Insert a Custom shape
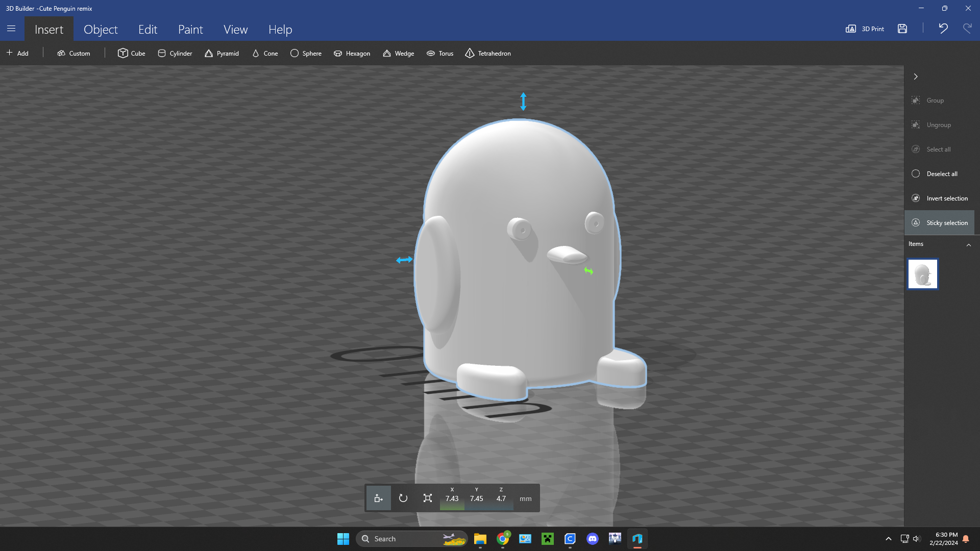The image size is (980, 551). pos(73,53)
